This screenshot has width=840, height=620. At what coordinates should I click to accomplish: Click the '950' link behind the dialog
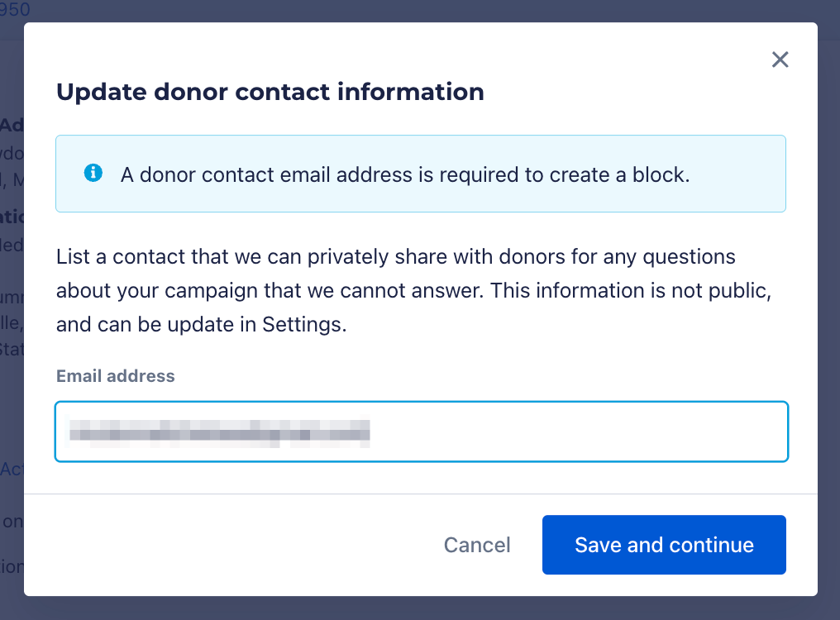pyautogui.click(x=15, y=11)
